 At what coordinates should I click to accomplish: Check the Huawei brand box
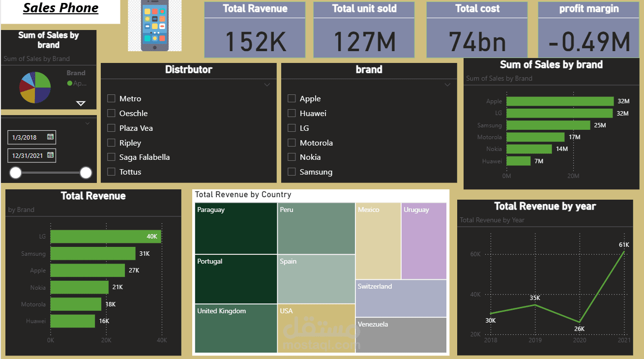pyautogui.click(x=292, y=113)
